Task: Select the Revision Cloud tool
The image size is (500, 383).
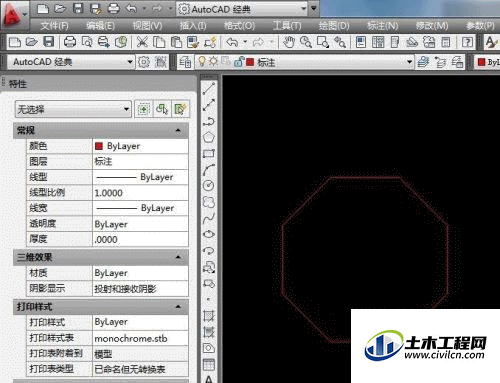Action: pos(209,202)
